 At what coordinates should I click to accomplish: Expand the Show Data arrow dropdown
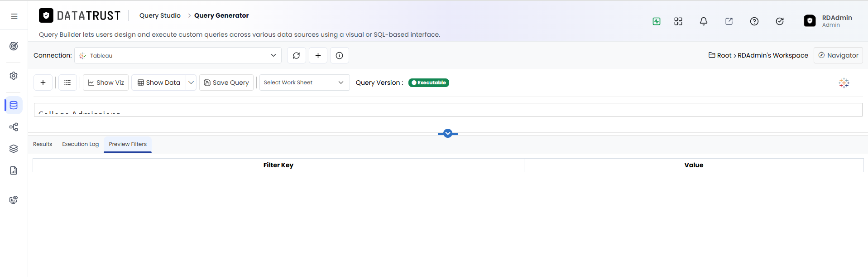coord(191,83)
